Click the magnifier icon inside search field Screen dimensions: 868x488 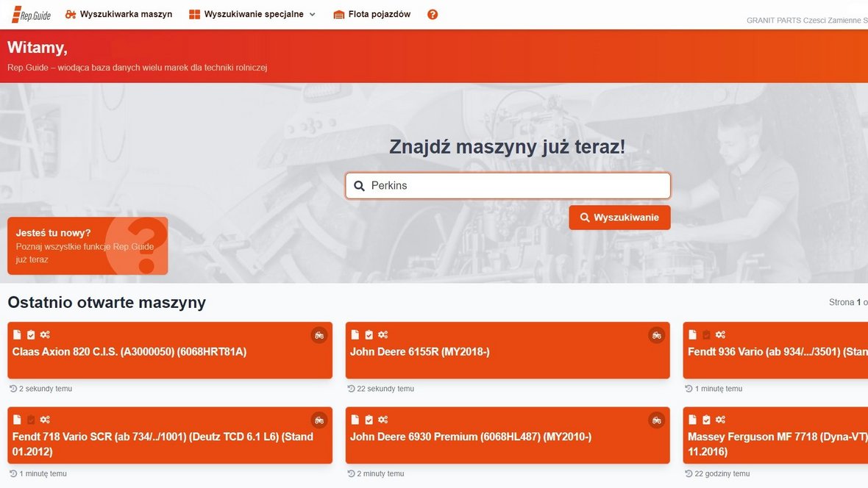click(359, 186)
